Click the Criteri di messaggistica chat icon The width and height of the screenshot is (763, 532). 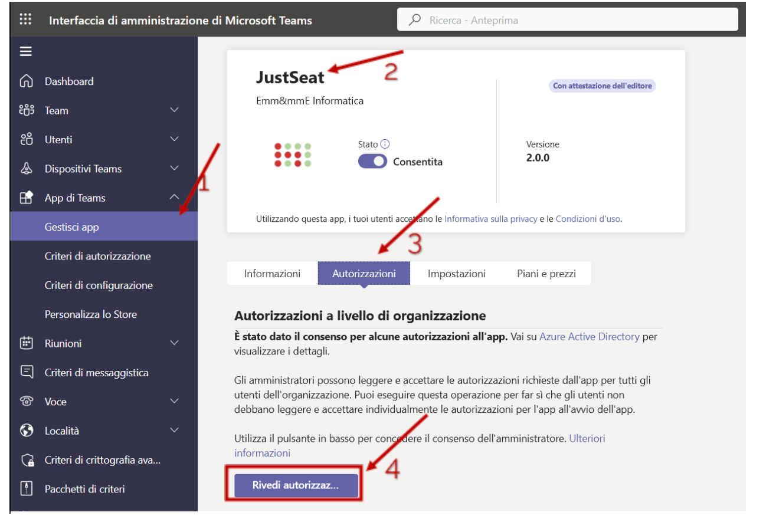(x=27, y=372)
